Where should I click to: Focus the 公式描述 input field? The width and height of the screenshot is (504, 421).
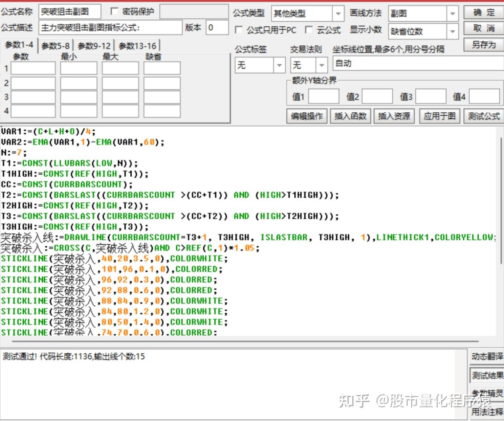(x=111, y=28)
